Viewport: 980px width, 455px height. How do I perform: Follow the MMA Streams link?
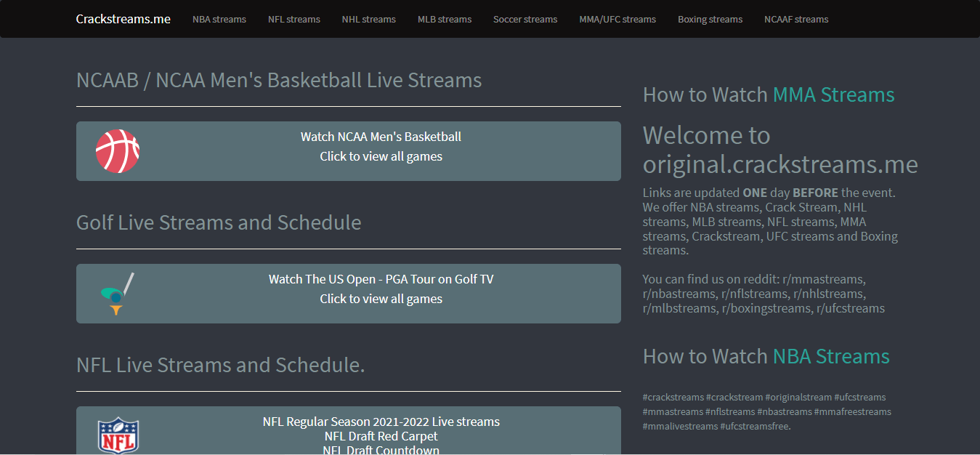(833, 94)
